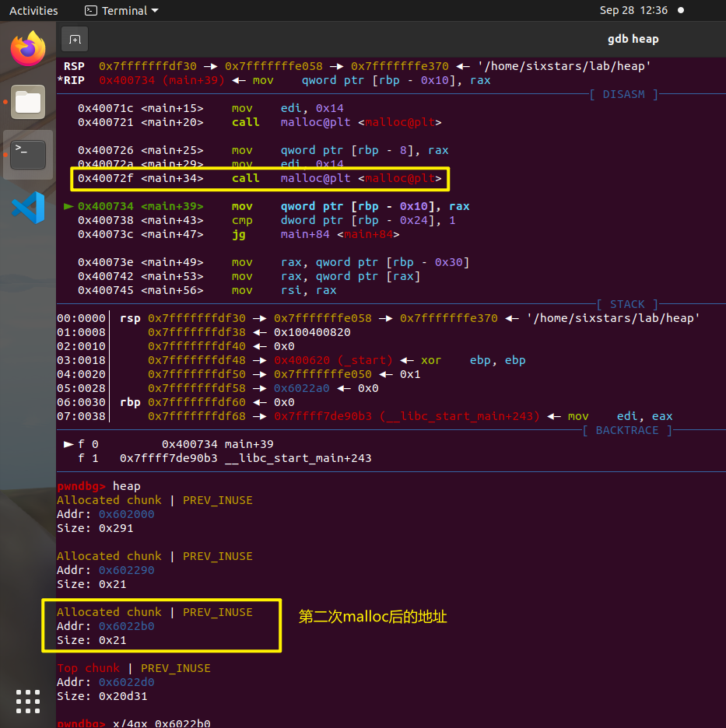Viewport: 726px width, 728px height.
Task: Click the 'gdb heap' window title
Action: (633, 39)
